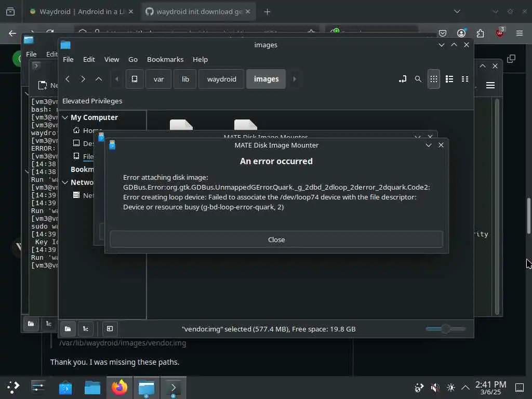The width and height of the screenshot is (532, 399).
Task: Click the images window folder icon
Action: tap(65, 45)
